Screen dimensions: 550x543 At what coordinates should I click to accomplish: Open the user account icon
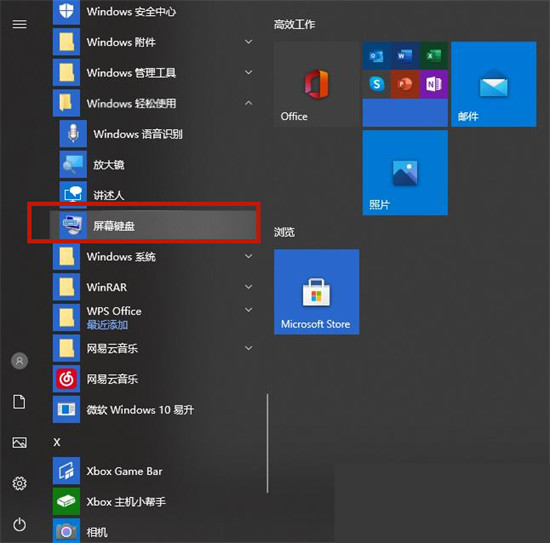[x=20, y=361]
